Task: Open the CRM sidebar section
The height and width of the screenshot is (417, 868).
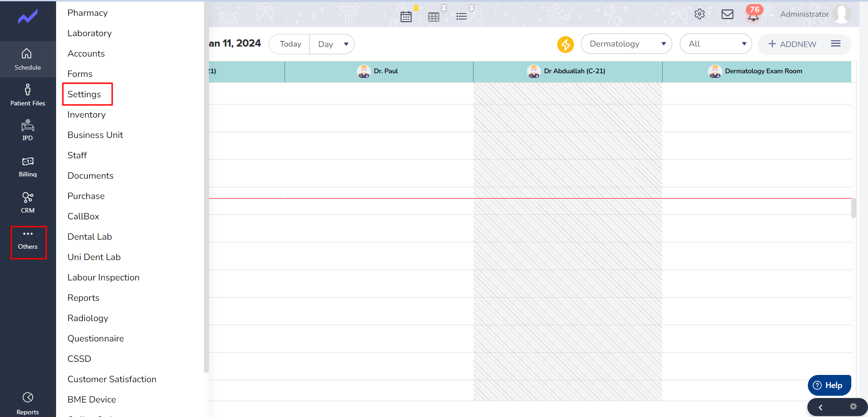Action: coord(28,203)
